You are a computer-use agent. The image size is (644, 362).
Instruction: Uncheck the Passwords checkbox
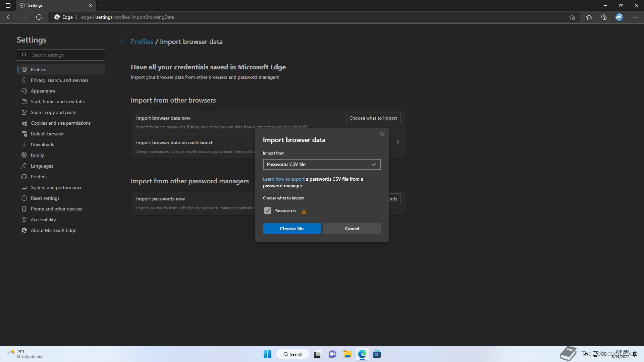click(x=267, y=210)
